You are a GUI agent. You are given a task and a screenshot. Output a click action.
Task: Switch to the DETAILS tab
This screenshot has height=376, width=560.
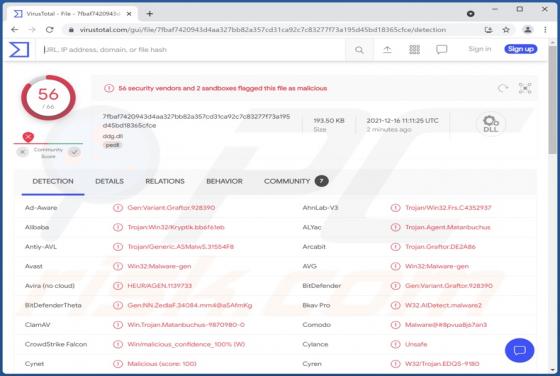pos(109,181)
